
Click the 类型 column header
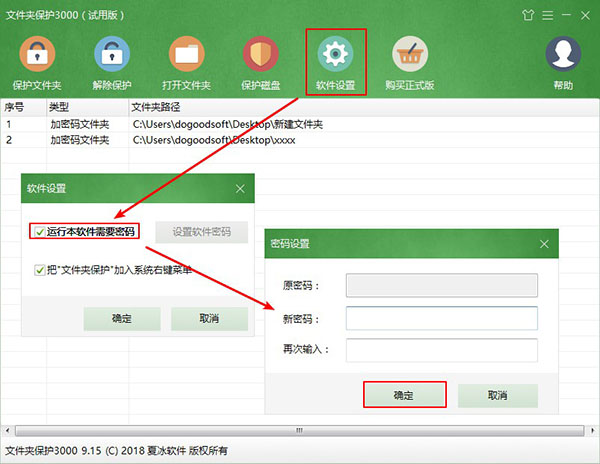tap(60, 106)
